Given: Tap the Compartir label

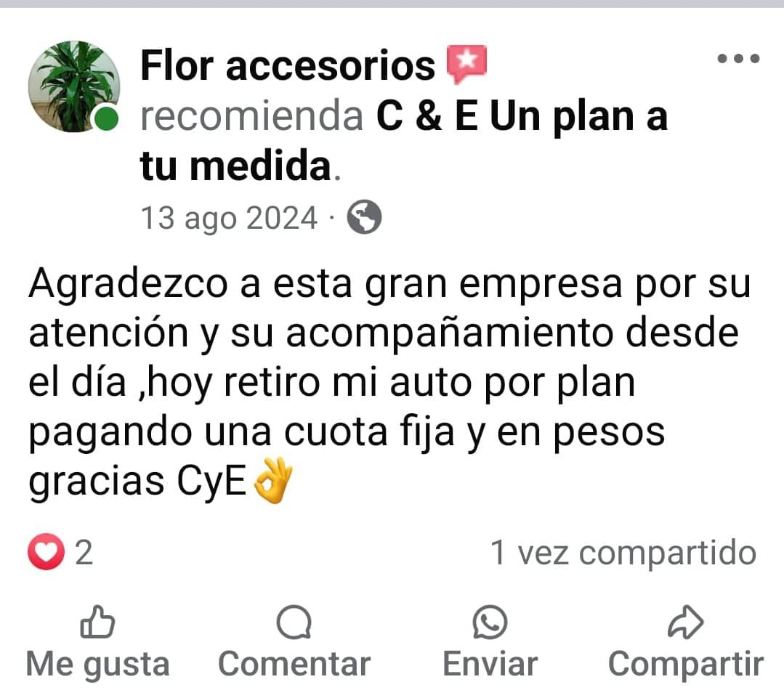Looking at the screenshot, I should click(x=685, y=665).
